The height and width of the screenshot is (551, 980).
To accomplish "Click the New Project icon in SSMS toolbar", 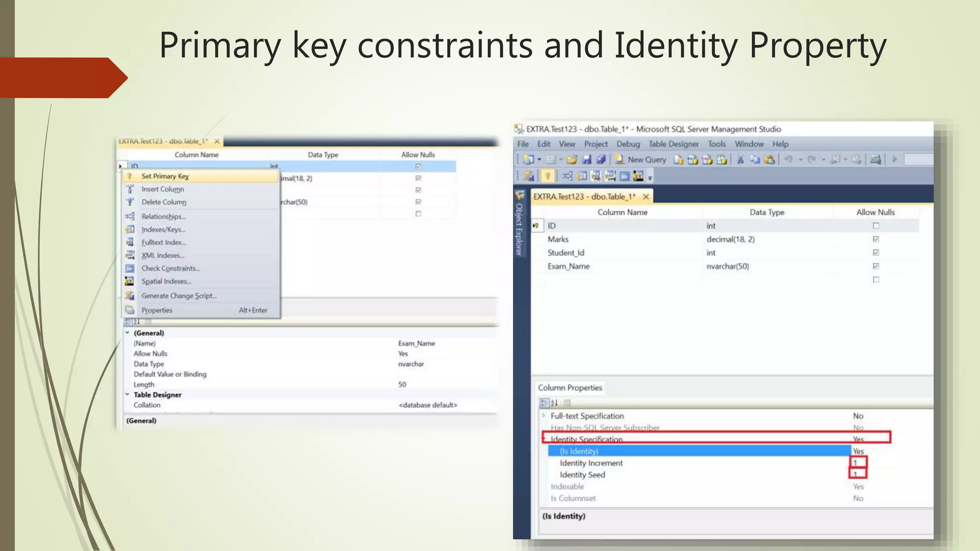I will click(x=528, y=159).
